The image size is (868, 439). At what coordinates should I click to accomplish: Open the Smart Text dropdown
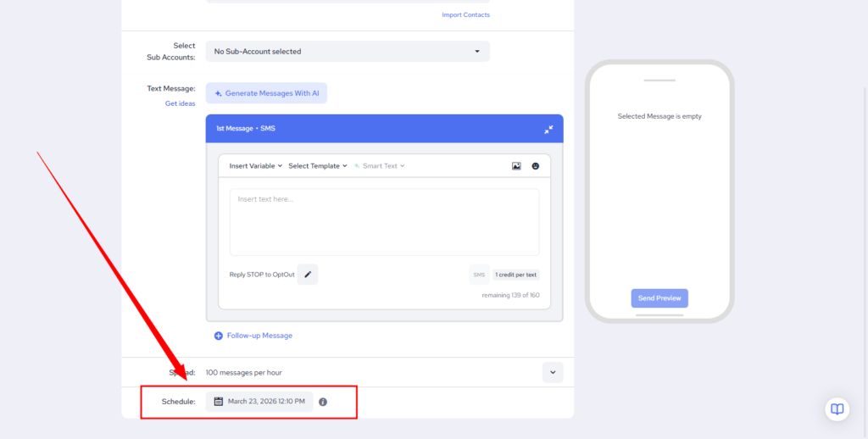point(380,166)
